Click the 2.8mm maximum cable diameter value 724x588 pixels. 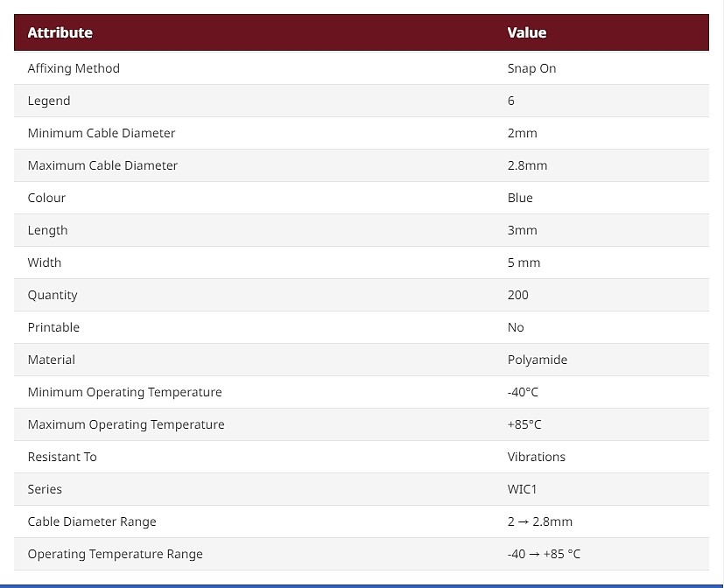(x=527, y=165)
